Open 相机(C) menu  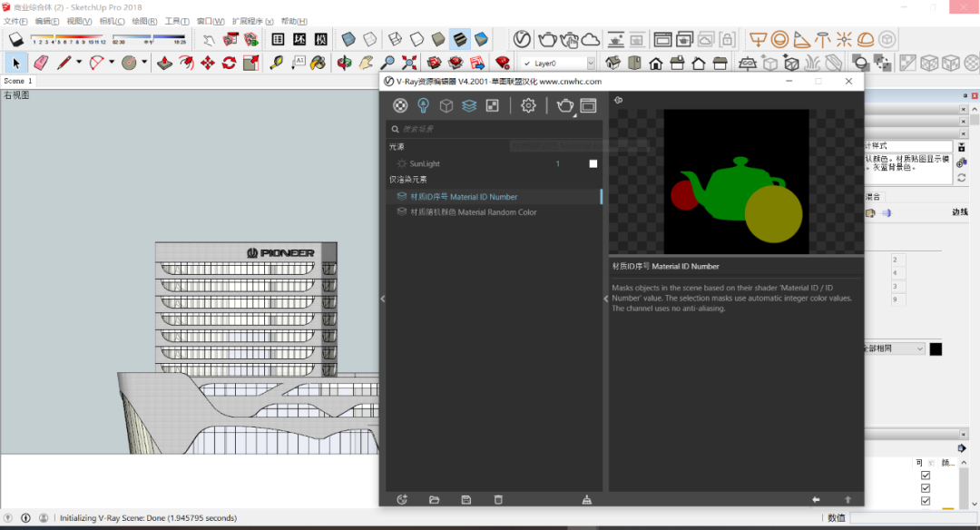point(112,21)
